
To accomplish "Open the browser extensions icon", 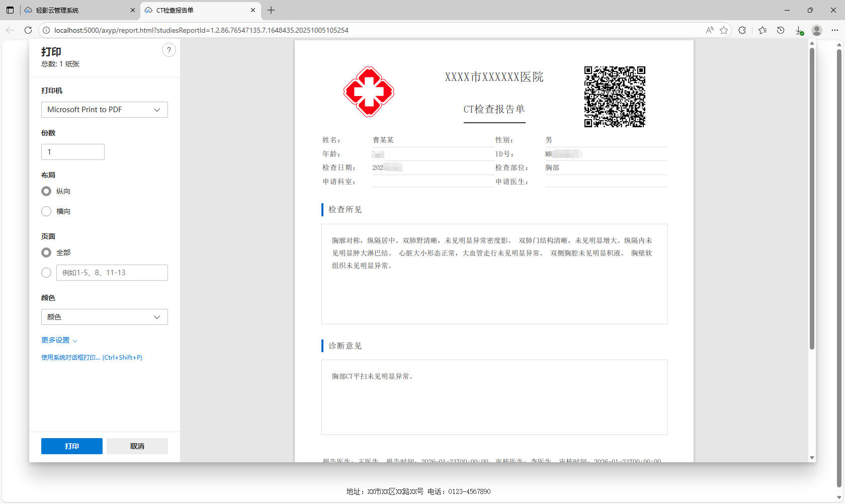I will pyautogui.click(x=742, y=30).
